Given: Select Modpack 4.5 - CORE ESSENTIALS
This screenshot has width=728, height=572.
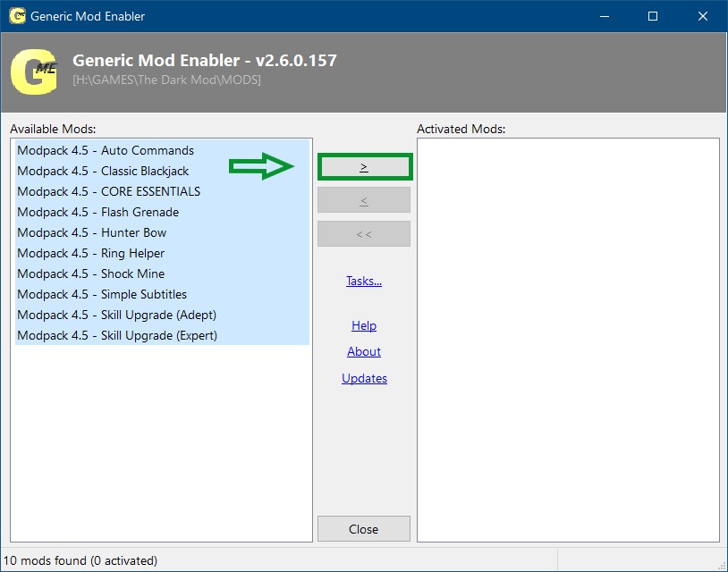Looking at the screenshot, I should 162,191.
